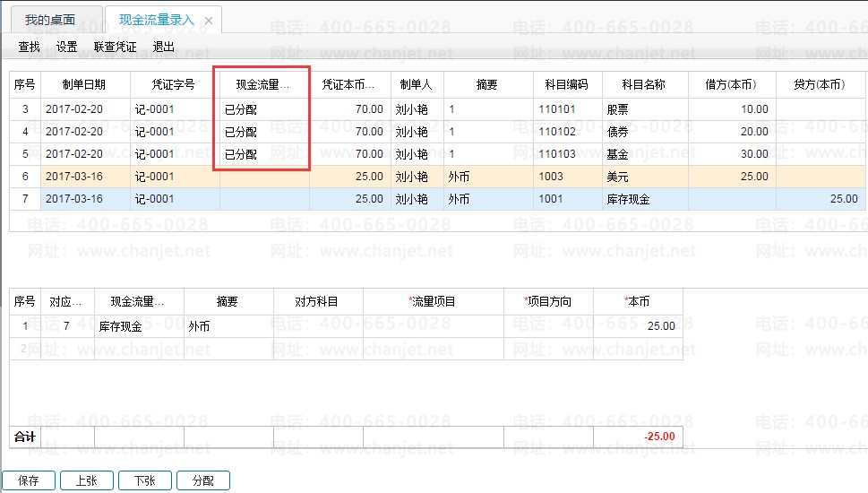Screen dimensions: 868x493
Task: Edit the 本币 amount 25.00 in detail row
Action: [637, 326]
